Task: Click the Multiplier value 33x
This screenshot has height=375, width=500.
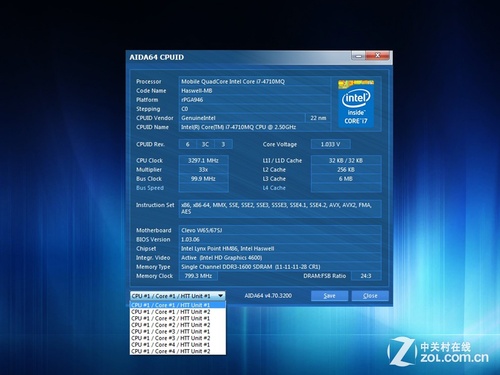Action: (x=203, y=170)
